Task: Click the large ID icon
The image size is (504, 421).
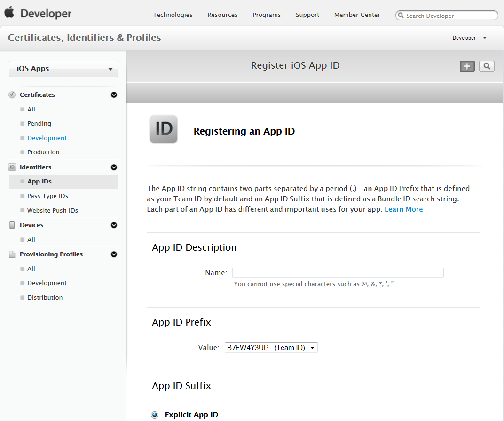Action: click(x=164, y=129)
